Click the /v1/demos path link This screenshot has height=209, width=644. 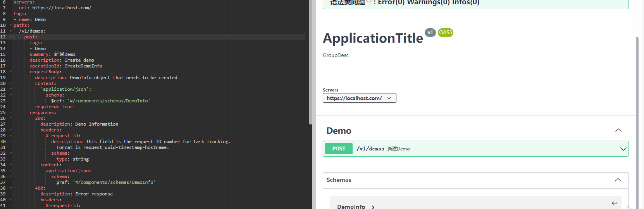[x=370, y=149]
